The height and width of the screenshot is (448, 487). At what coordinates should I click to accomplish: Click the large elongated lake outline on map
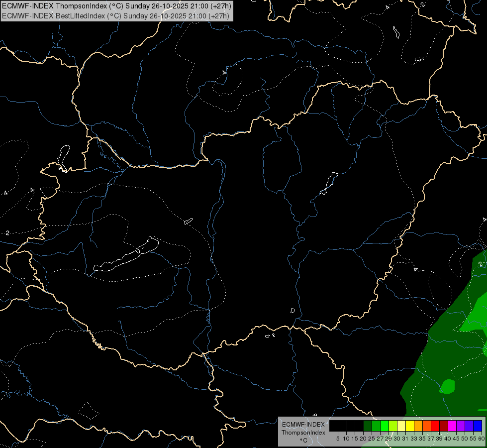pos(126,254)
